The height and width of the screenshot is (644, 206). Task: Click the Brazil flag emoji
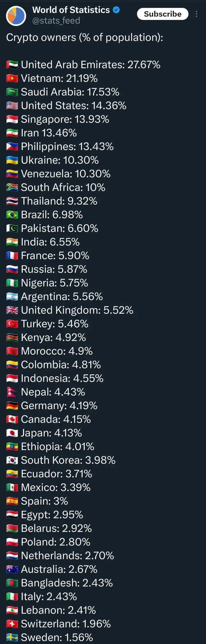point(12,215)
